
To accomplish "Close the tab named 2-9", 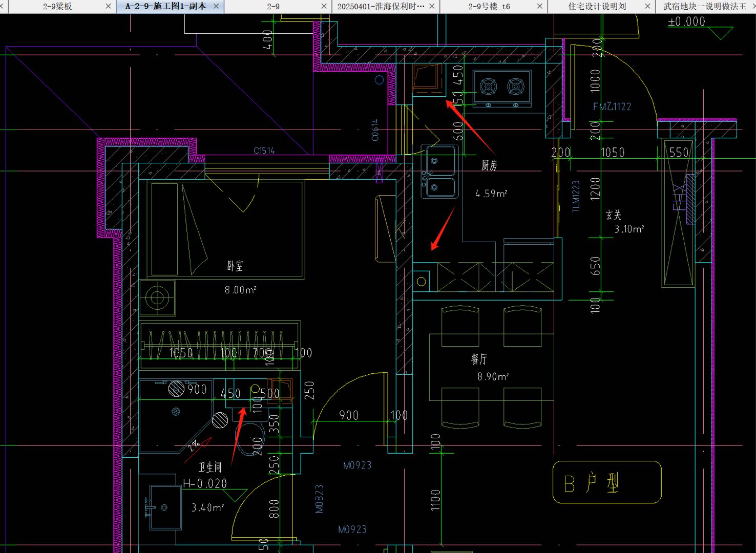I will pyautogui.click(x=324, y=7).
